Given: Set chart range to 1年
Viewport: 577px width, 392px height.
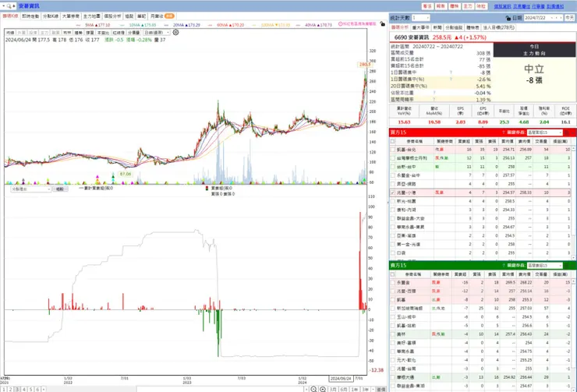Looking at the screenshot, I should pyautogui.click(x=354, y=389).
